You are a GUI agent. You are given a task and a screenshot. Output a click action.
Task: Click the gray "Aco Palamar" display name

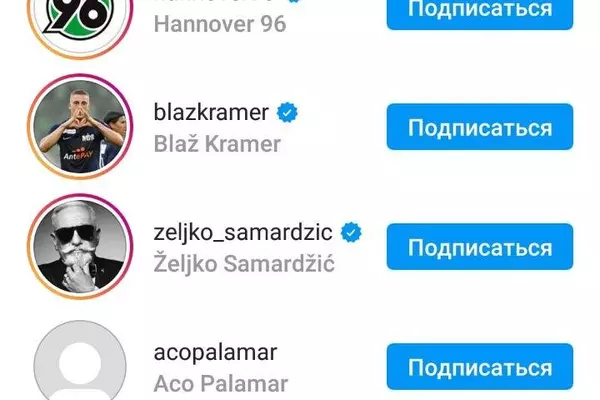pos(221,384)
